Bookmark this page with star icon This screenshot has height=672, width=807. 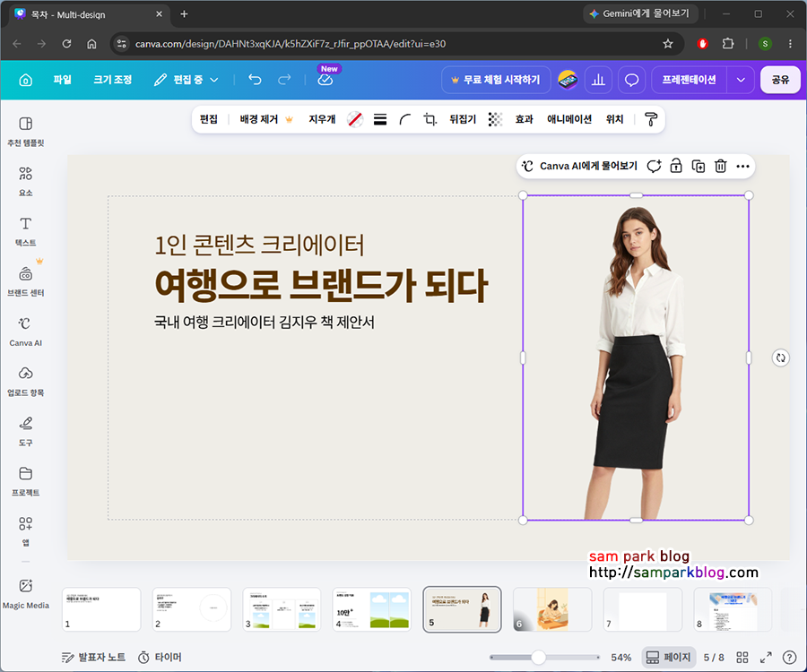[667, 44]
